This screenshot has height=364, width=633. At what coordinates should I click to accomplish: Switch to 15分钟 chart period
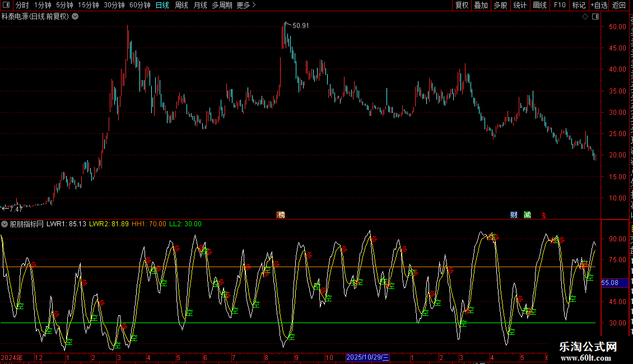click(x=89, y=5)
